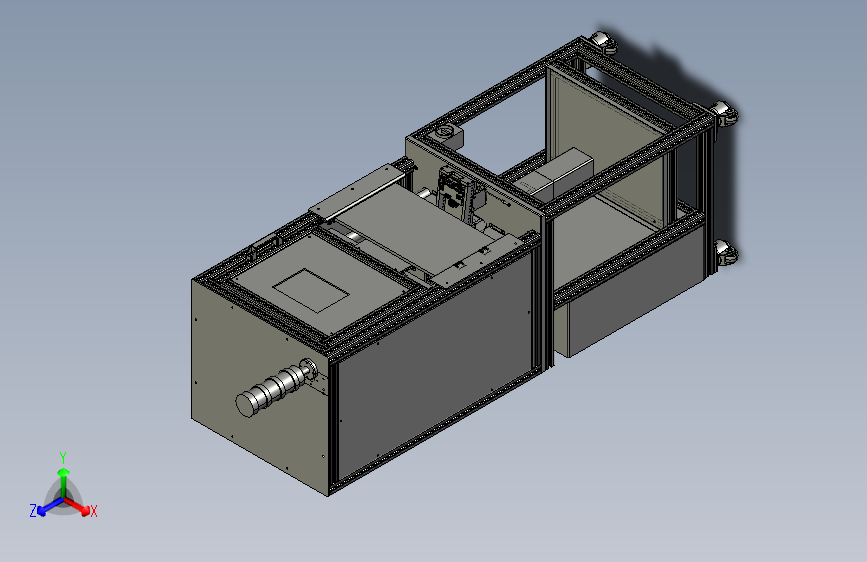
Task: Click the green Y axis of the orientation triad
Action: click(x=64, y=482)
